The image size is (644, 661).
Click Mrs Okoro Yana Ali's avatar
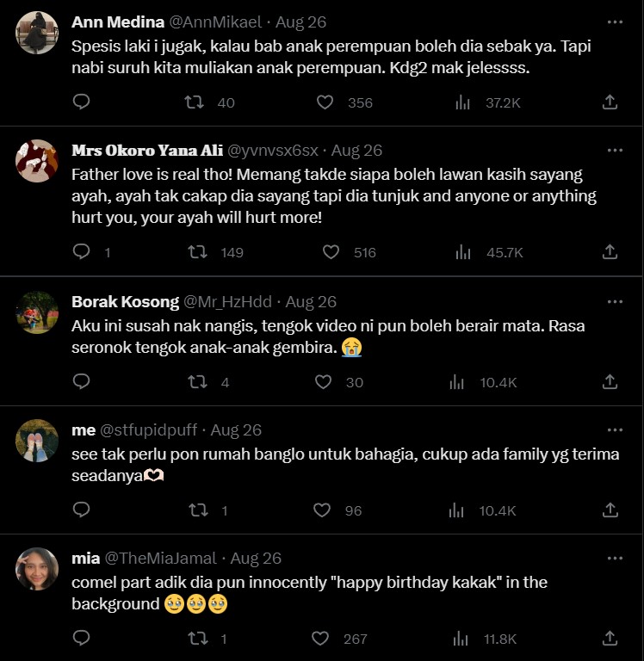[37, 160]
